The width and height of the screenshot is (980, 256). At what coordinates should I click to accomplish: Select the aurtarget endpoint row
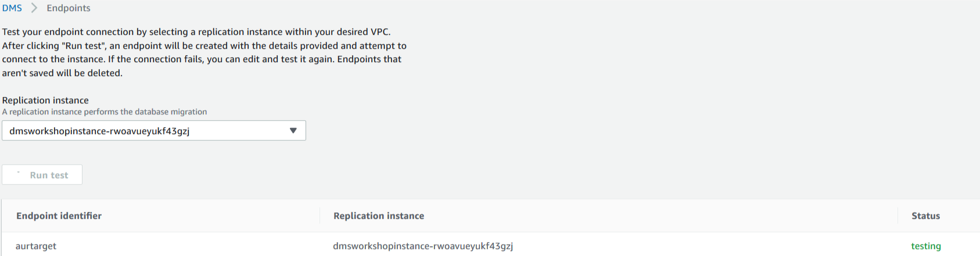coord(490,246)
